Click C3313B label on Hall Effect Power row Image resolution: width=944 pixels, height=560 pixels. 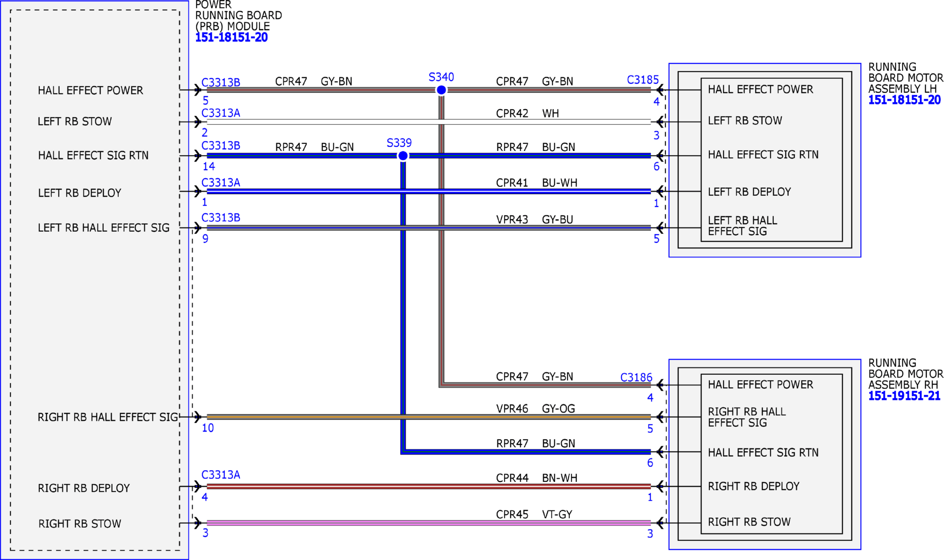pos(221,82)
